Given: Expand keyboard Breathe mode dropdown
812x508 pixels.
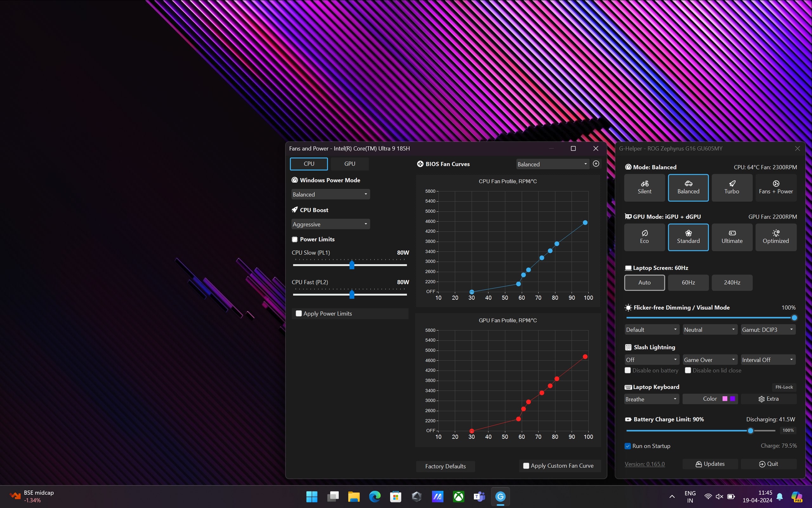Looking at the screenshot, I should pos(652,399).
